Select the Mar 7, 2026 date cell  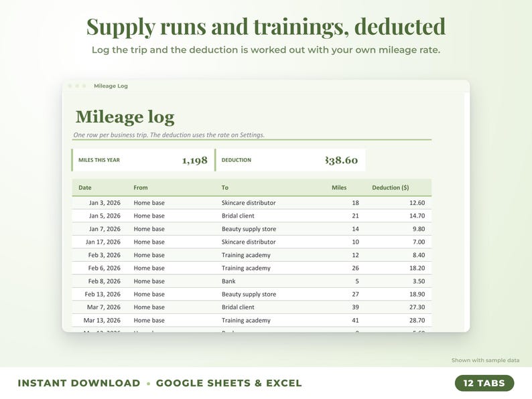pyautogui.click(x=104, y=307)
